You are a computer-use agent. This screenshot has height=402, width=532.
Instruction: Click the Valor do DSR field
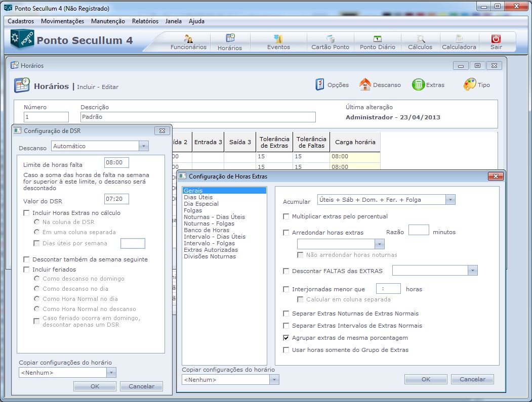click(116, 199)
